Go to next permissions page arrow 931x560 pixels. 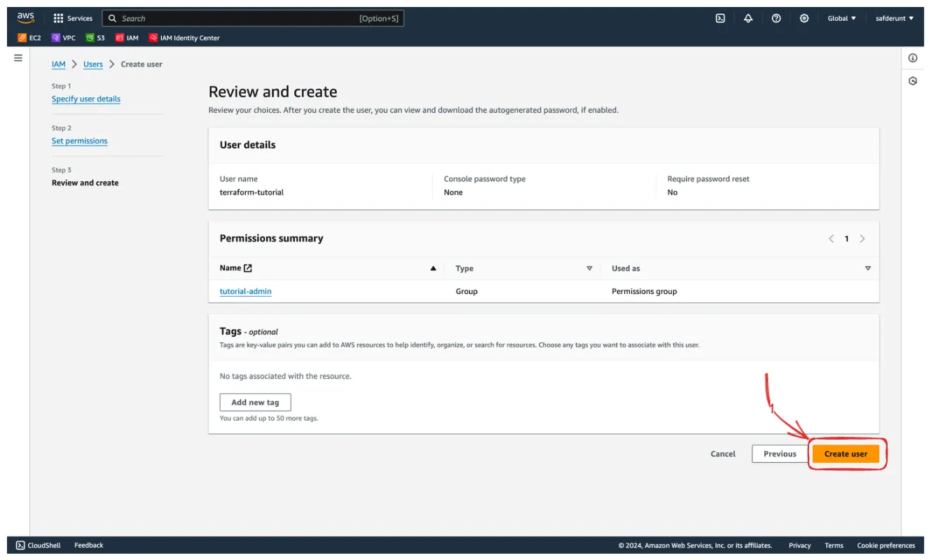click(862, 239)
